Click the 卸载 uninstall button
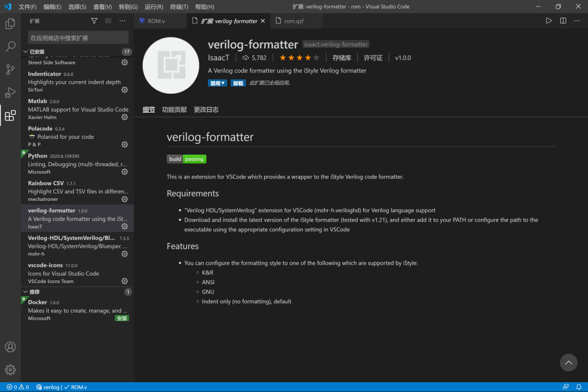 (x=238, y=83)
